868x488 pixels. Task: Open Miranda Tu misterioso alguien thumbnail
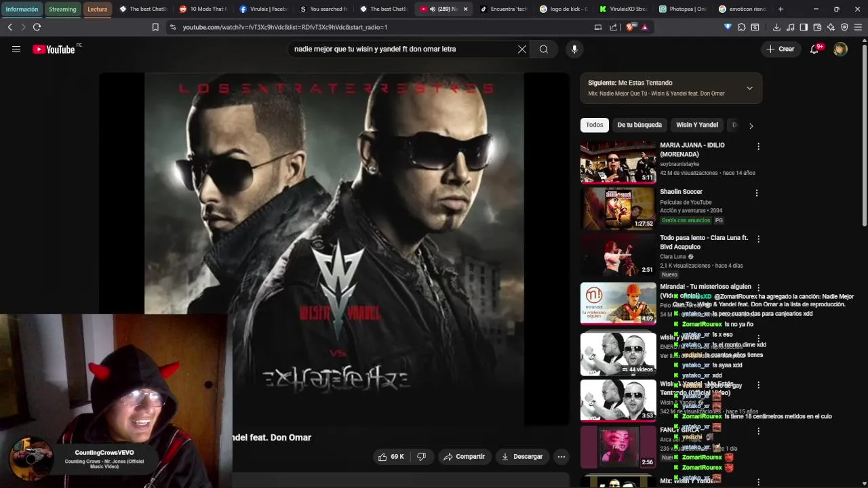pyautogui.click(x=618, y=303)
